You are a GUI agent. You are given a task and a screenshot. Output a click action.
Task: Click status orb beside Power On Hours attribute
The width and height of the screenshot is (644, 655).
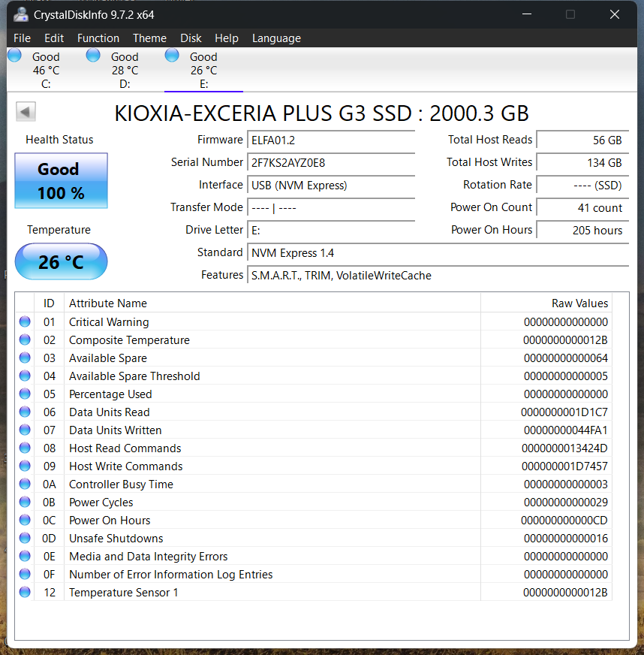25,520
